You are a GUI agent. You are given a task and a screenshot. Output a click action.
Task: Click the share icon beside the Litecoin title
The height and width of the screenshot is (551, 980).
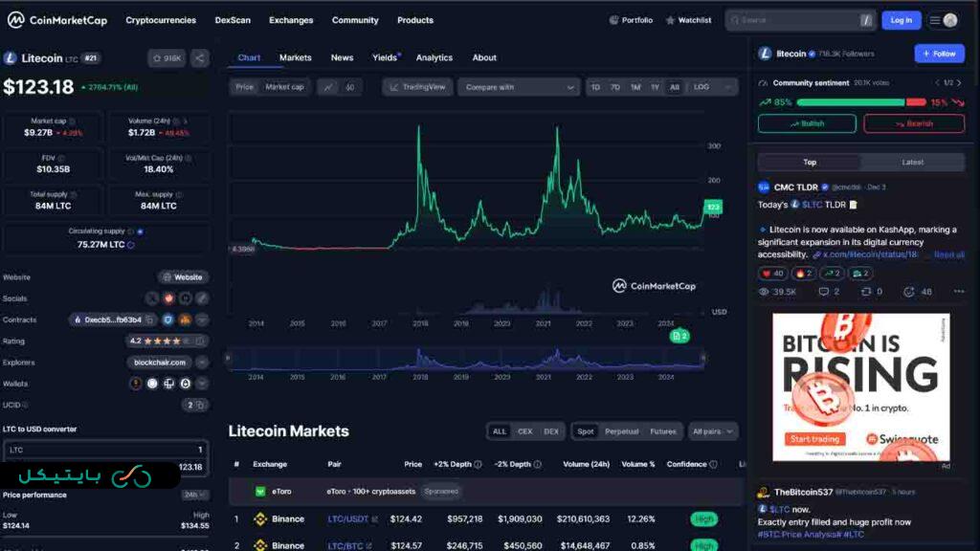(199, 58)
